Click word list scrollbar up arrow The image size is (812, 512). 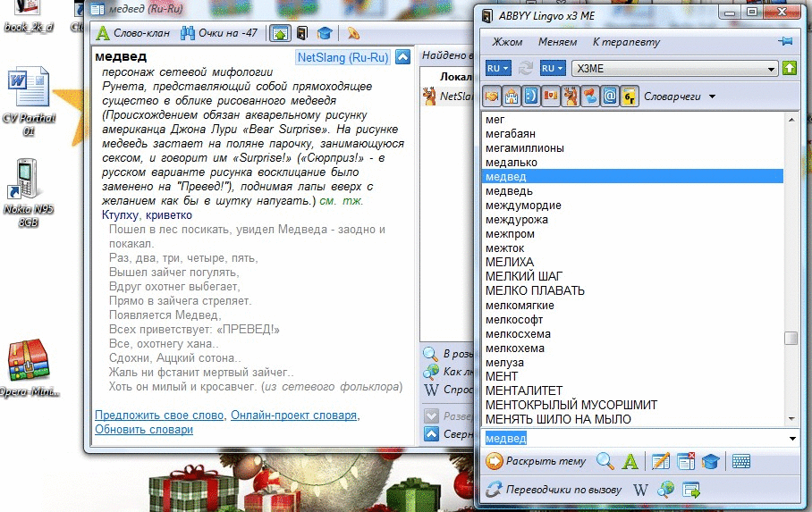(791, 120)
